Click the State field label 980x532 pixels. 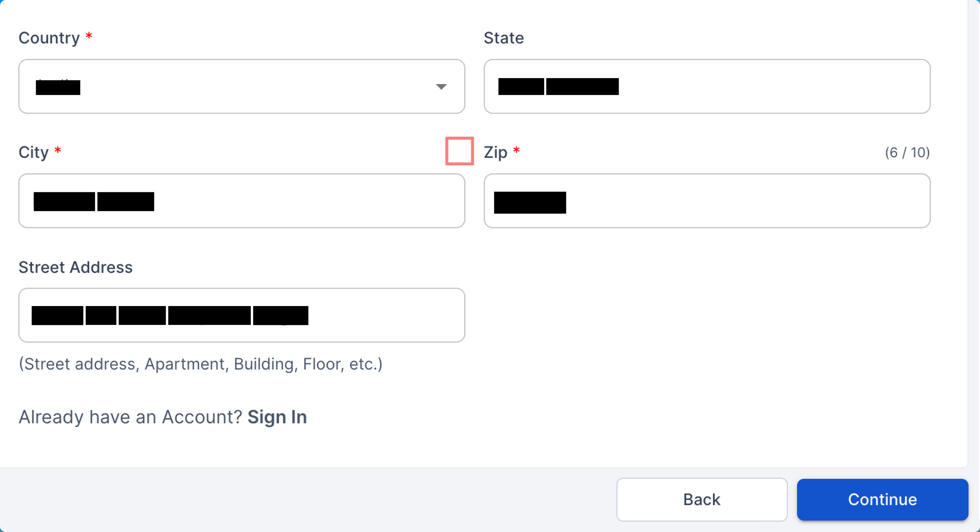click(x=504, y=38)
